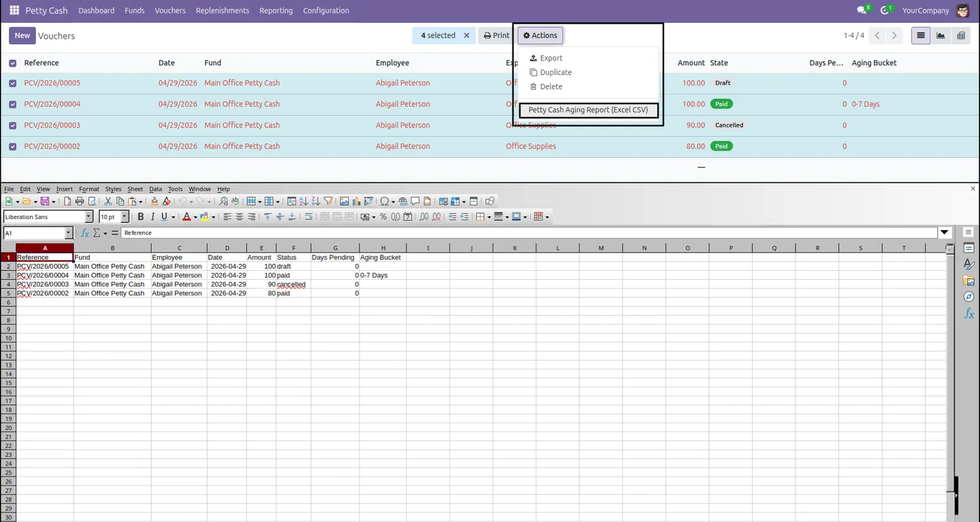This screenshot has width=980, height=522.
Task: Open the highlighting color dropdown arrow
Action: [213, 217]
